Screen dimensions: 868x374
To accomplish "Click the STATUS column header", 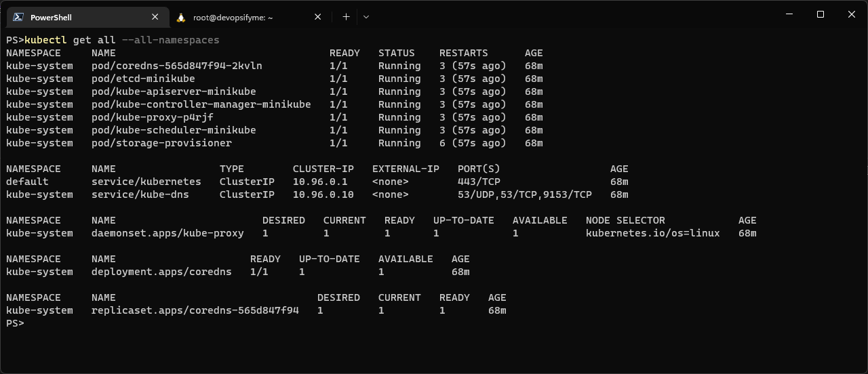I will 397,53.
